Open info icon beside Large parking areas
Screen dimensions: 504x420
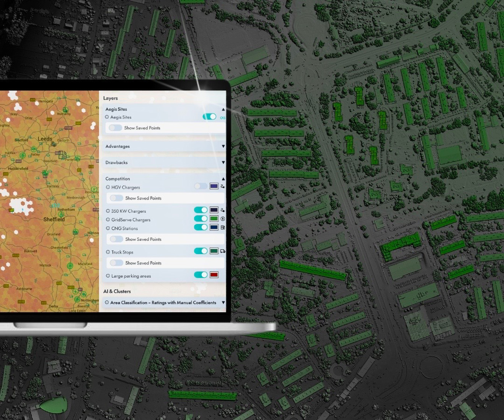pos(108,276)
